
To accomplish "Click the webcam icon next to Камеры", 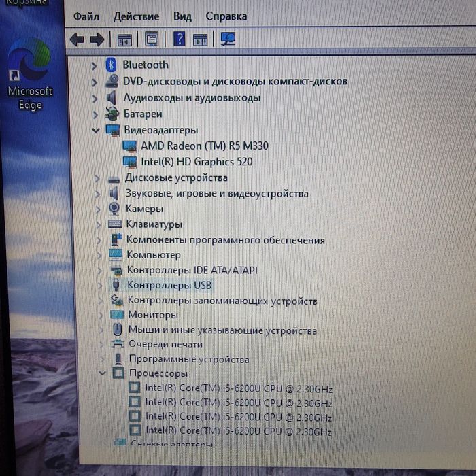I will [114, 209].
